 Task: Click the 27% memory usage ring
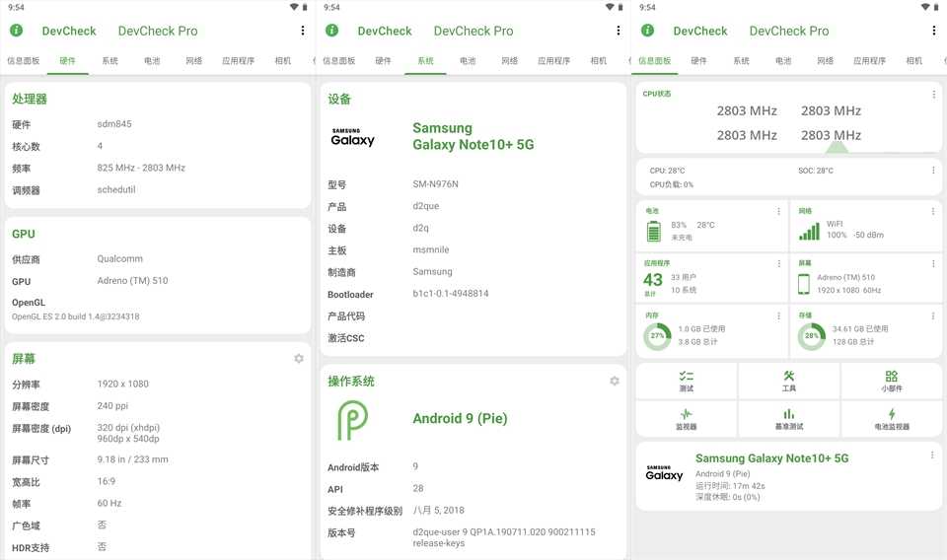point(655,336)
